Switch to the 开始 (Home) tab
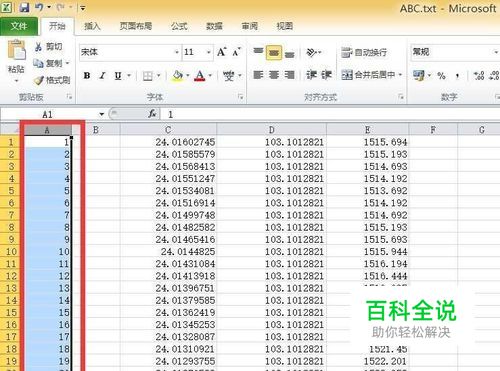This screenshot has height=371, width=500. (57, 26)
